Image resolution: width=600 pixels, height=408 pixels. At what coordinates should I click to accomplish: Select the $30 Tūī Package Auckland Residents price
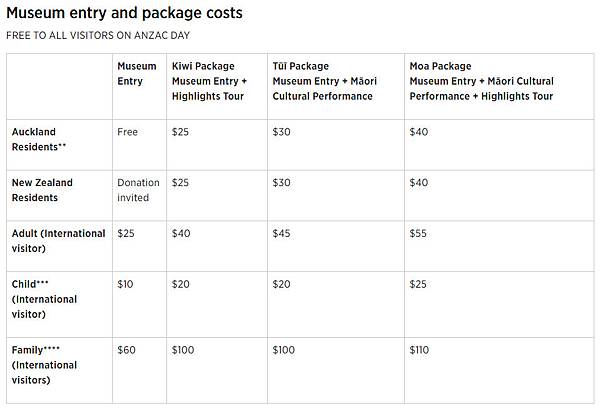coord(282,132)
